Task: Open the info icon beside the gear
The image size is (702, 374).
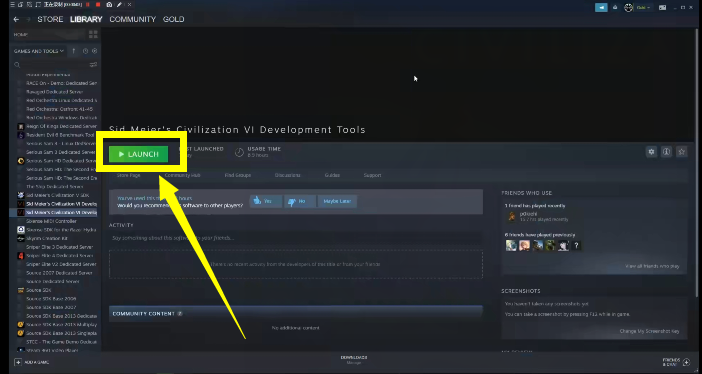Action: tap(666, 152)
